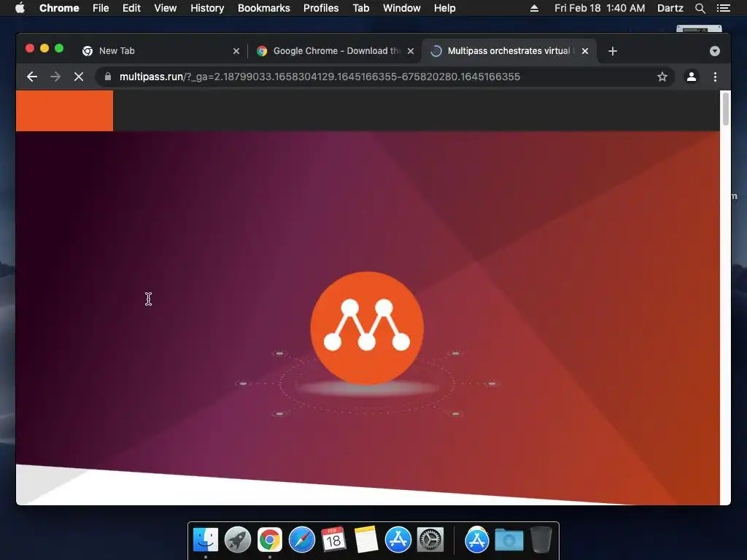Open Safari compass icon in Dock
The image size is (747, 560).
point(301,540)
